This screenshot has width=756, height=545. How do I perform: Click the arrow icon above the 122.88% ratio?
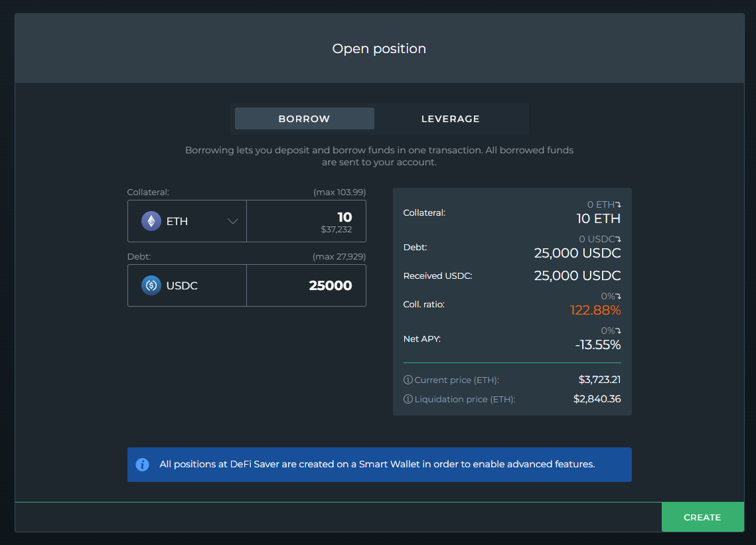click(x=618, y=296)
